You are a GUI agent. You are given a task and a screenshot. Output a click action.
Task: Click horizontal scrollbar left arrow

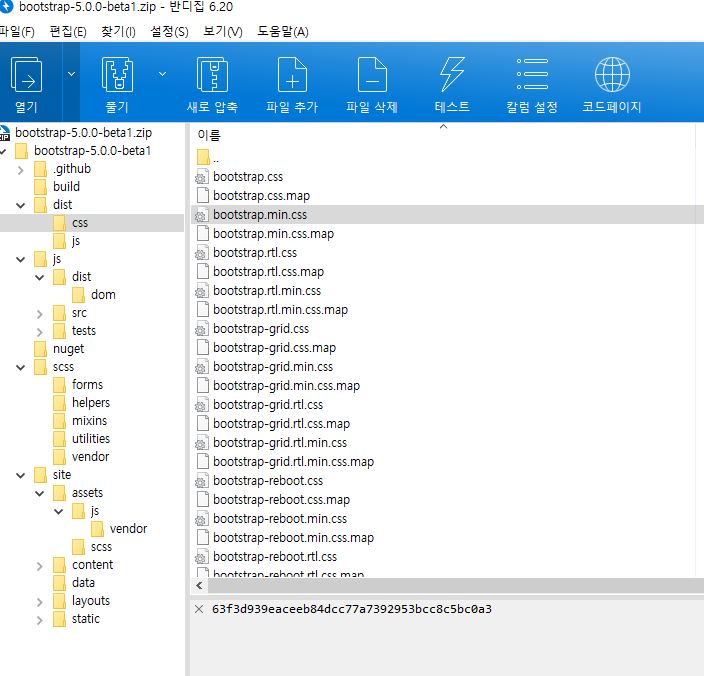[199, 585]
